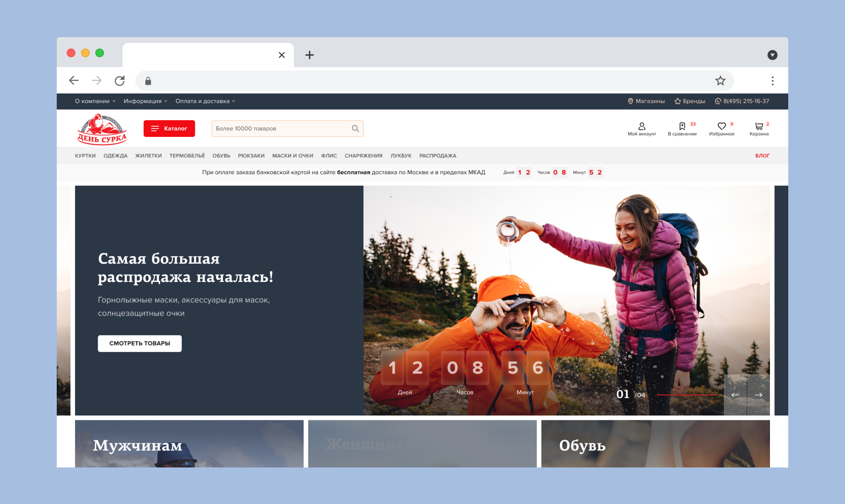Click the red slider progress line
845x504 pixels.
[687, 395]
